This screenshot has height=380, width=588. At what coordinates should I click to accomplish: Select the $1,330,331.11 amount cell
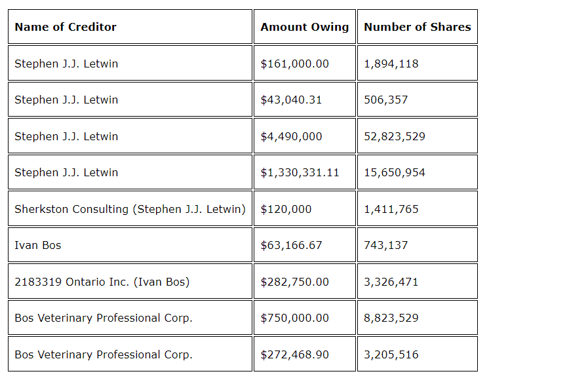pyautogui.click(x=300, y=172)
